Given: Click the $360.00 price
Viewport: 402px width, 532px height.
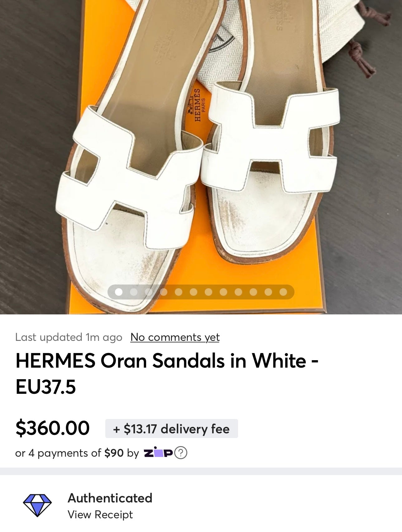Looking at the screenshot, I should coord(52,428).
